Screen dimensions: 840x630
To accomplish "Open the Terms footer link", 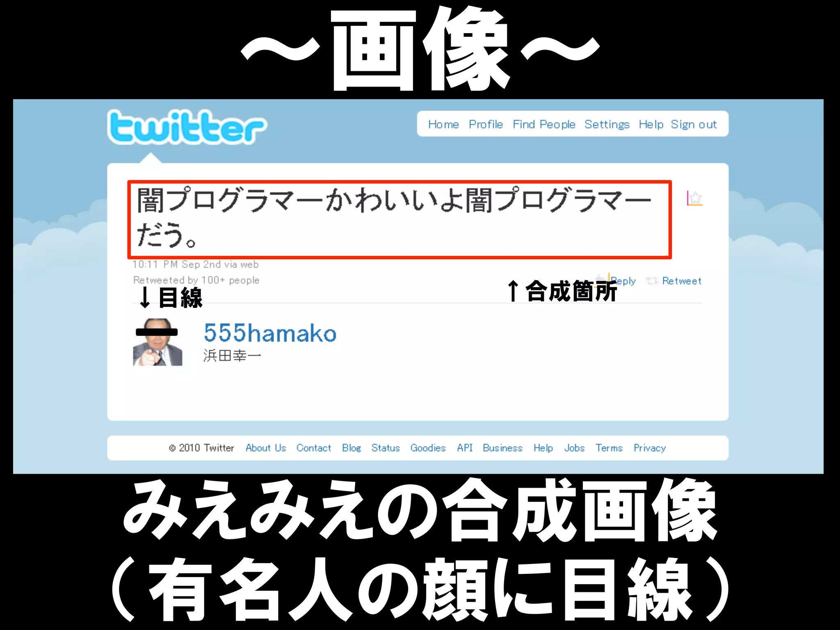I will [x=609, y=448].
